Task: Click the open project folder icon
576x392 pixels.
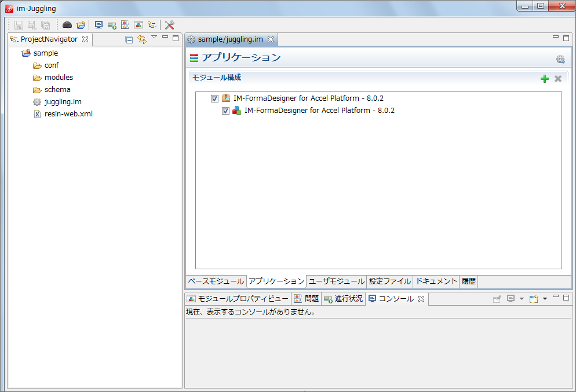Action: [81, 25]
